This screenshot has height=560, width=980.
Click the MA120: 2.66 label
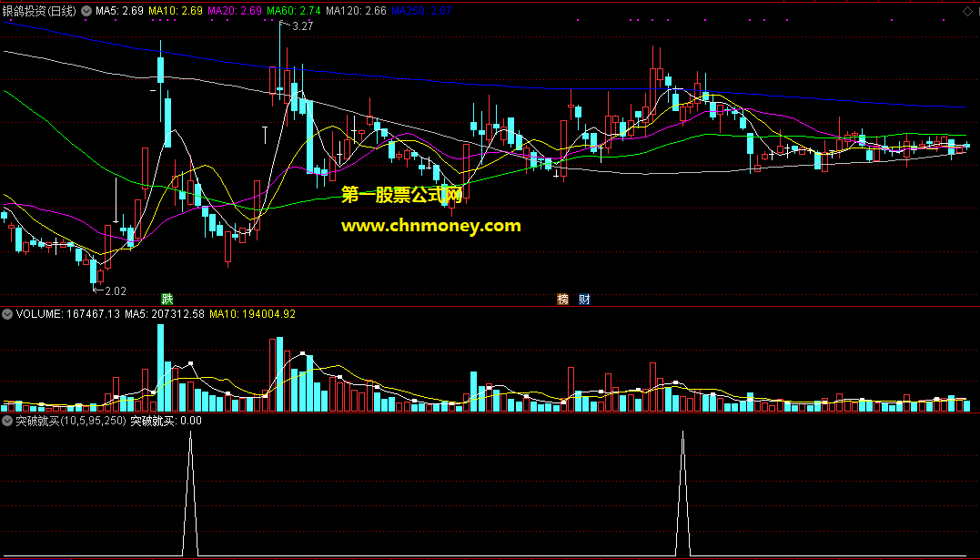click(357, 11)
